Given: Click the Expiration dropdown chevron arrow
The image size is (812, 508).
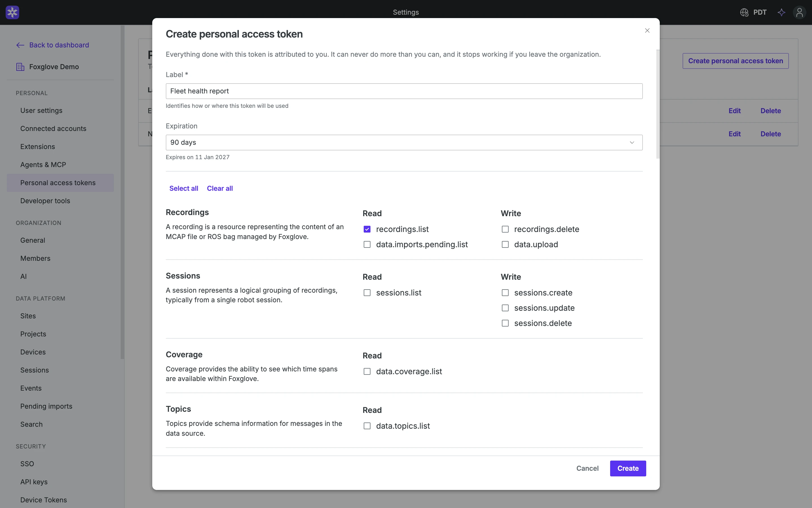Looking at the screenshot, I should point(632,143).
